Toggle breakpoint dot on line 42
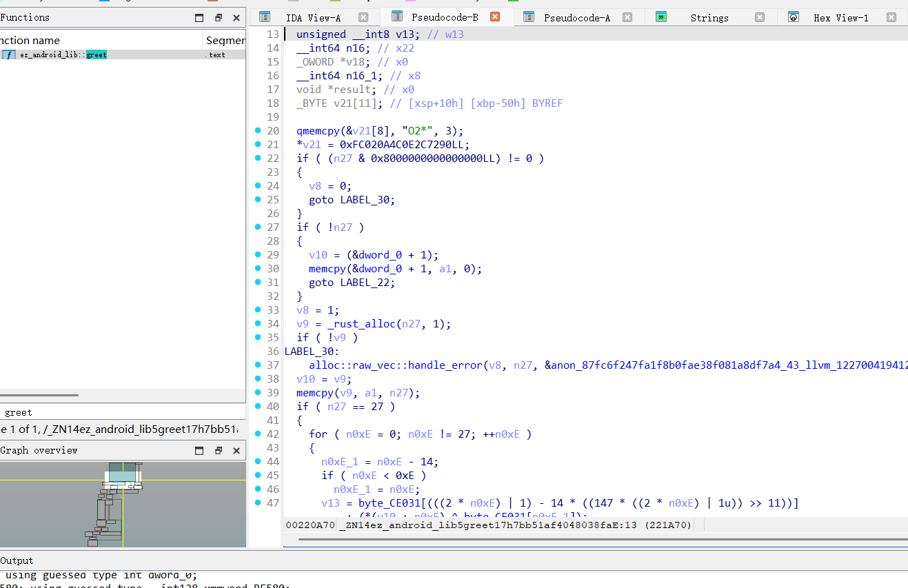The height and width of the screenshot is (588, 908). (258, 434)
